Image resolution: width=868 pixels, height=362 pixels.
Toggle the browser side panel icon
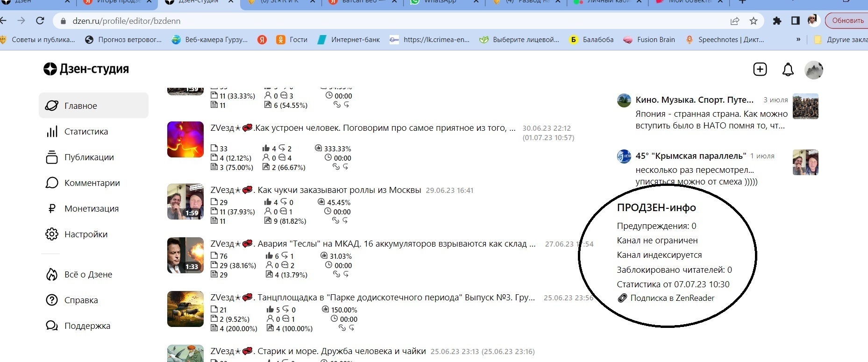795,21
